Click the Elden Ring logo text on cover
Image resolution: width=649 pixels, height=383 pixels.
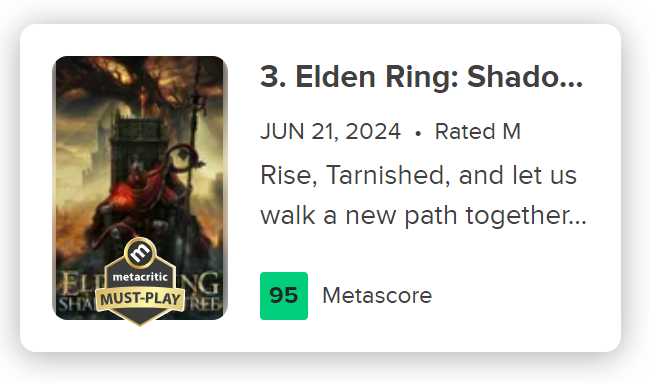click(x=140, y=292)
